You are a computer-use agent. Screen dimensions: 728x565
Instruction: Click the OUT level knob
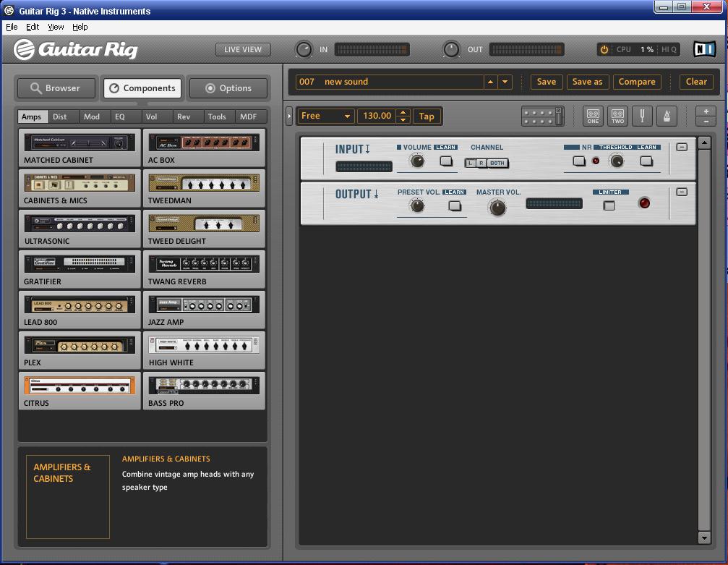451,49
